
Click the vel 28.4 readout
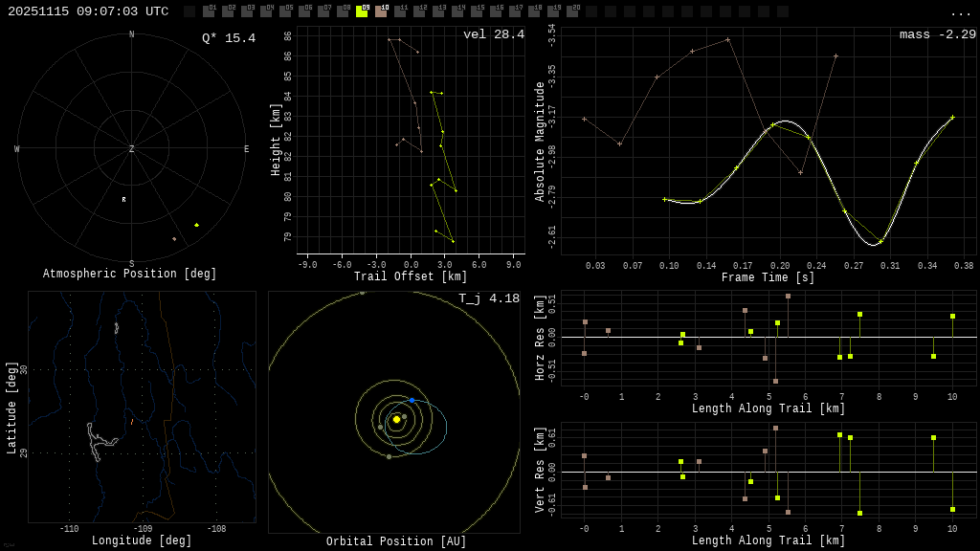pyautogui.click(x=494, y=34)
